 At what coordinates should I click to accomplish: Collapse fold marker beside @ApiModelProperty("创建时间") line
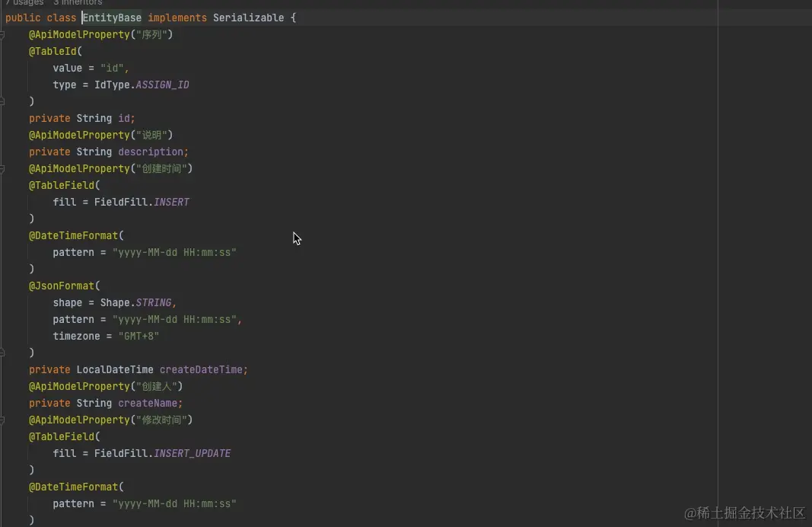[2, 169]
